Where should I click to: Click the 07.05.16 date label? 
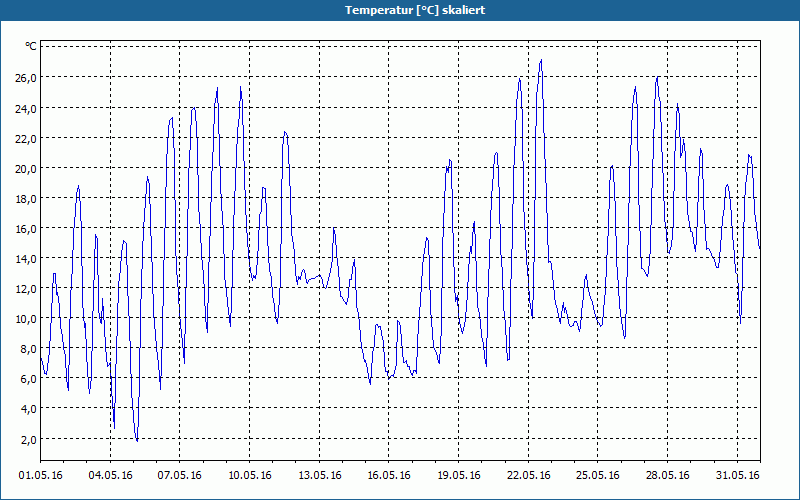[180, 476]
